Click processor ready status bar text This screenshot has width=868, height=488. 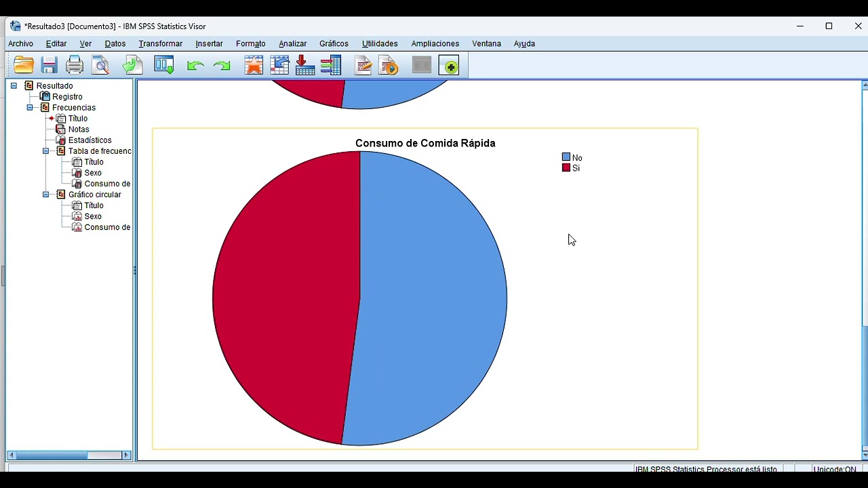click(706, 469)
